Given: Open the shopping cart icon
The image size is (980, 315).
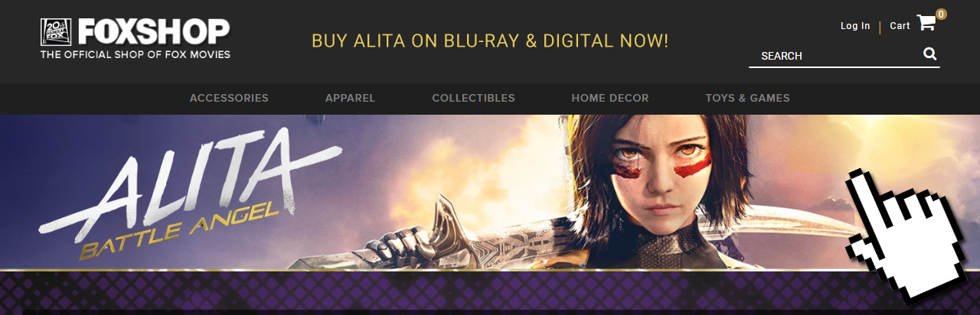Looking at the screenshot, I should click(926, 23).
